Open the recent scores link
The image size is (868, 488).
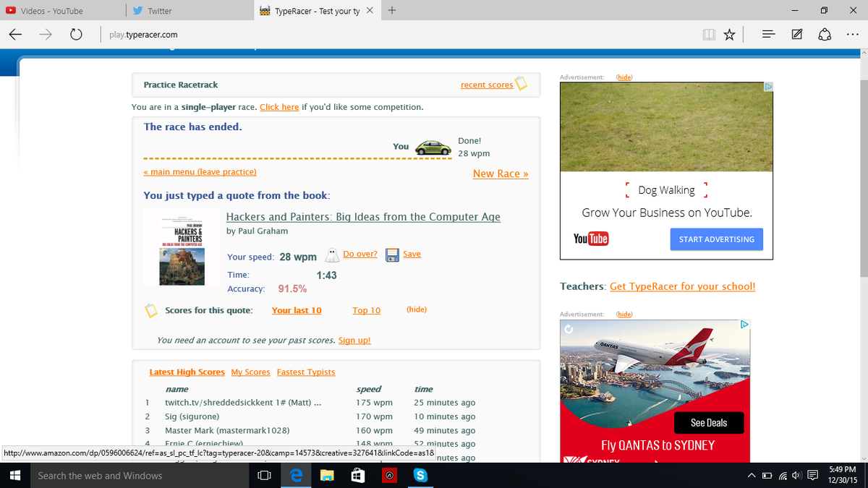(487, 85)
